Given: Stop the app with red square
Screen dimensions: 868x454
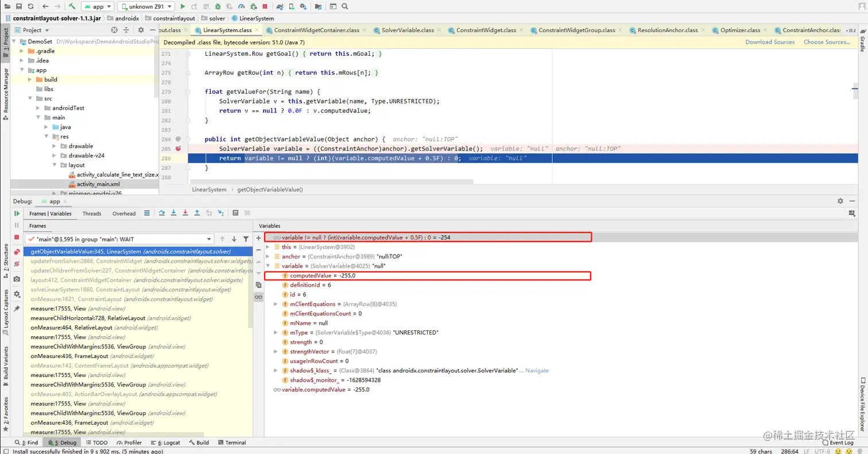Looking at the screenshot, I should tap(265, 6).
